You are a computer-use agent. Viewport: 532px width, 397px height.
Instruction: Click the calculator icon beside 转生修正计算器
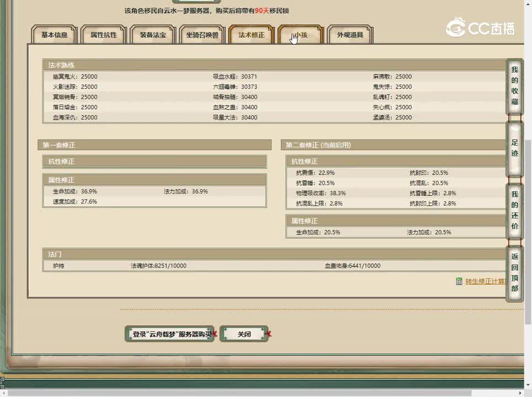tap(459, 282)
